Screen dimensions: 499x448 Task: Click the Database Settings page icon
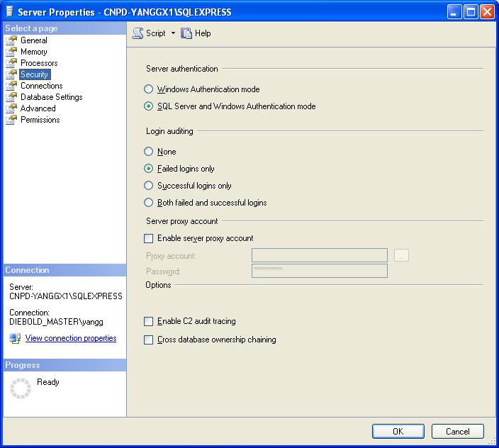[x=11, y=97]
